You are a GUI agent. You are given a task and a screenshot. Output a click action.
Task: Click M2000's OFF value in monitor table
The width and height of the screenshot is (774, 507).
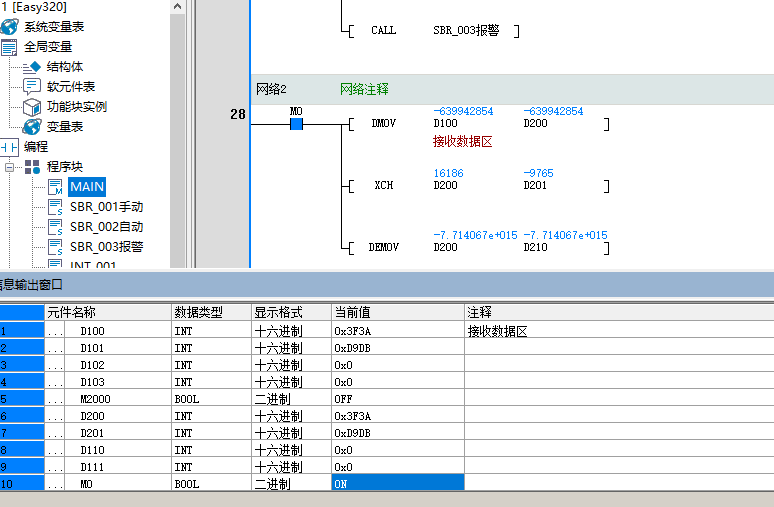pyautogui.click(x=397, y=399)
